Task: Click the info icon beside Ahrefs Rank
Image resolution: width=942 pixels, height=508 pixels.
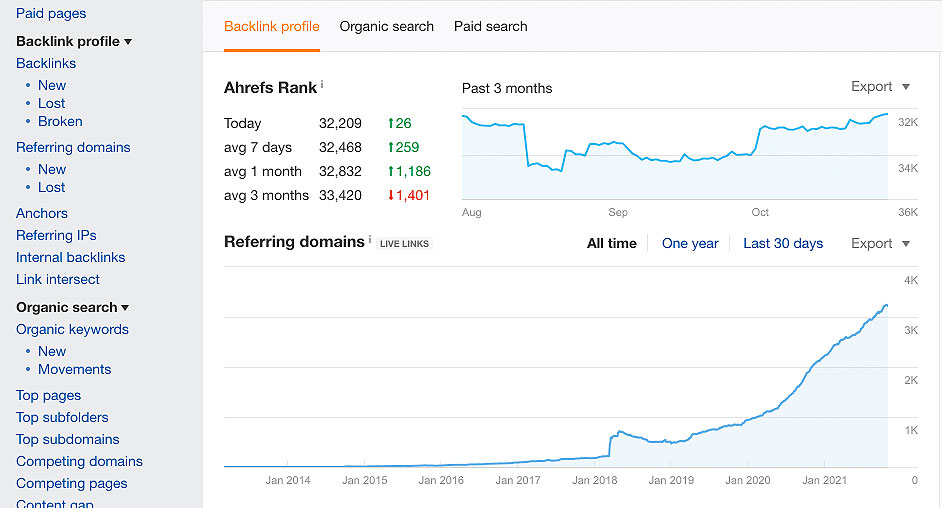Action: 323,84
